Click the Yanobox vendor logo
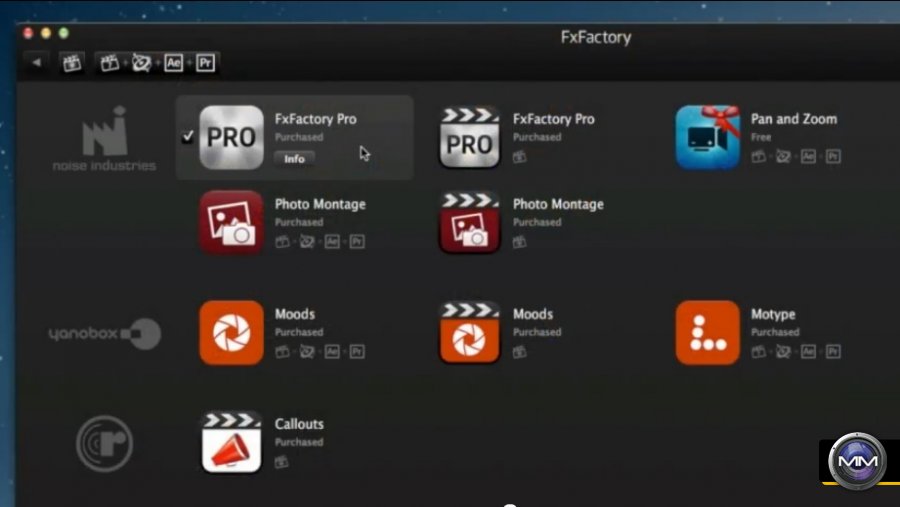The height and width of the screenshot is (507, 900). [x=104, y=333]
